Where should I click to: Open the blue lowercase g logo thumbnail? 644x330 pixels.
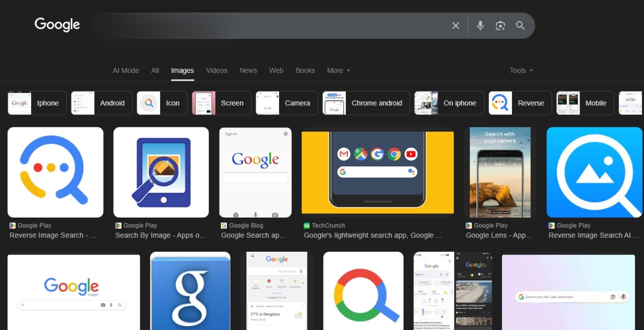190,291
